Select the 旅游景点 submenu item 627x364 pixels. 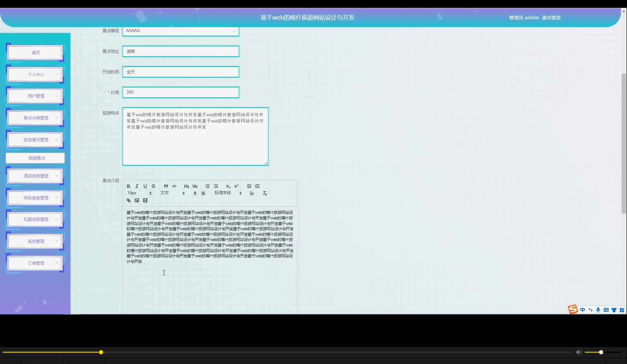pos(35,158)
